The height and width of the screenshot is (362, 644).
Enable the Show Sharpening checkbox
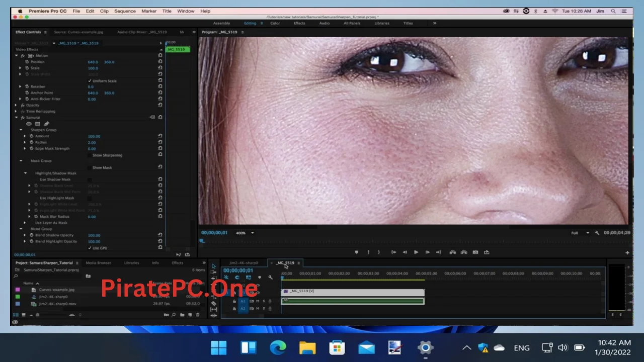90,155
